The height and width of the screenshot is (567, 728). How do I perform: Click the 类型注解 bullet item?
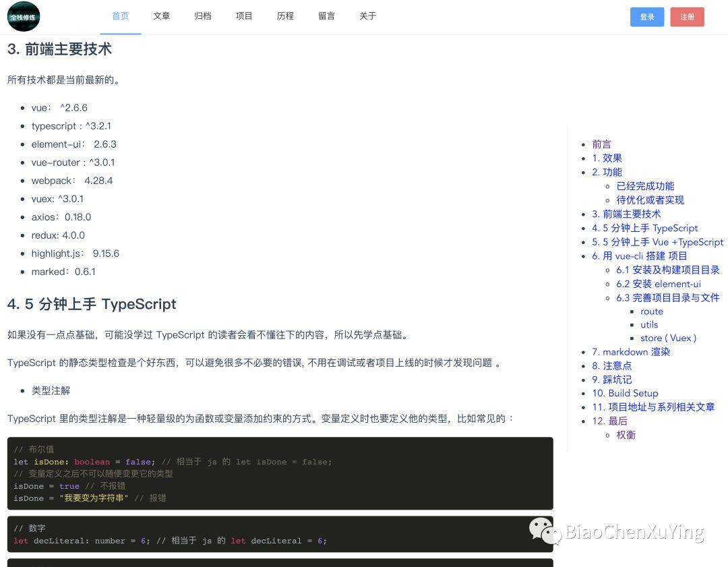tap(51, 391)
